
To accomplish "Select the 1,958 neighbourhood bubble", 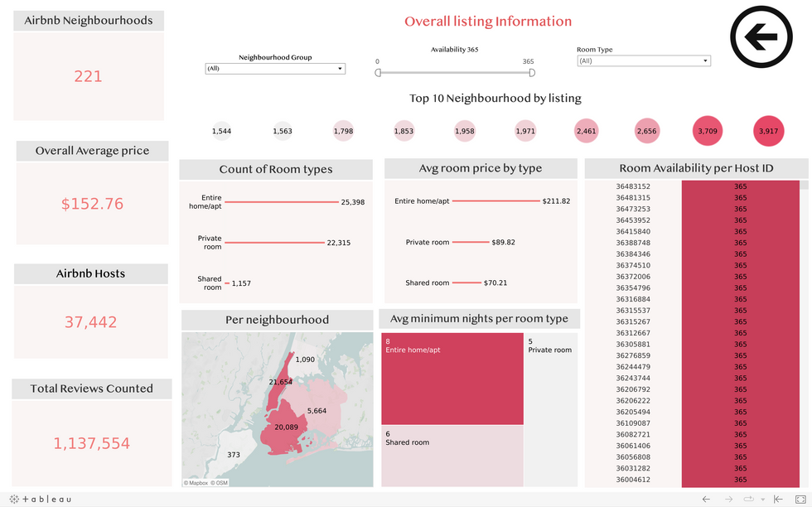I will tap(465, 131).
